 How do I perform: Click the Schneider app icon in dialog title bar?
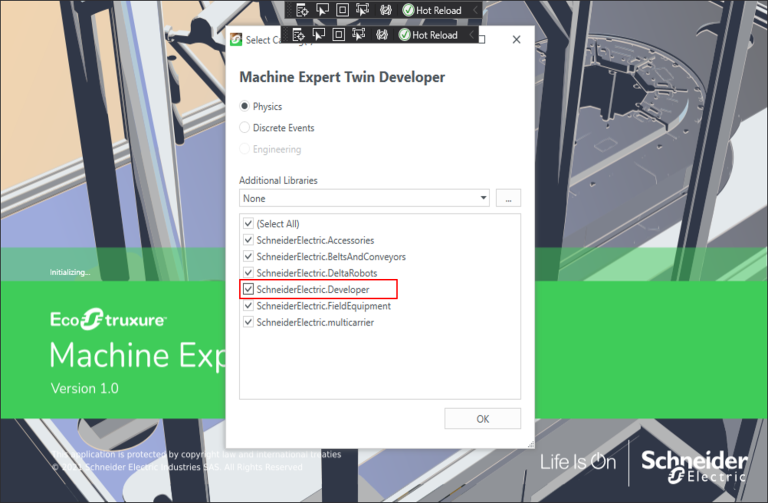tap(236, 40)
